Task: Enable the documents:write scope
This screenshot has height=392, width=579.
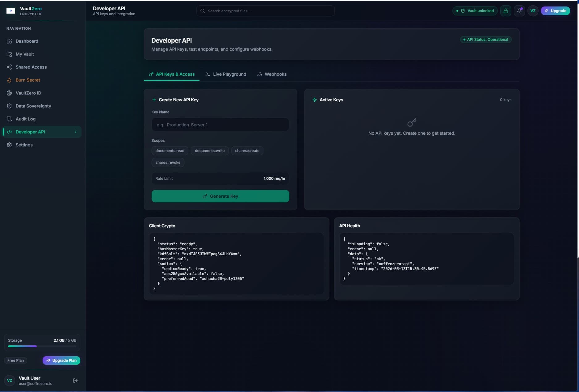Action: [210, 151]
